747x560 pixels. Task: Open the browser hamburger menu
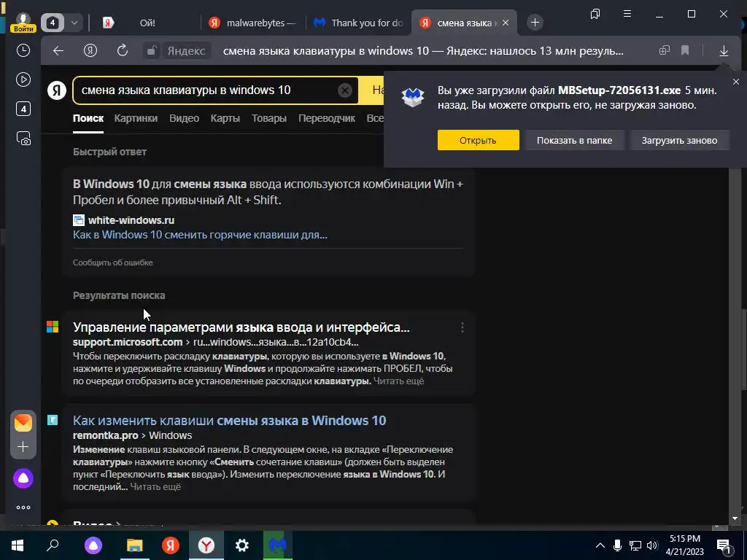(x=627, y=14)
